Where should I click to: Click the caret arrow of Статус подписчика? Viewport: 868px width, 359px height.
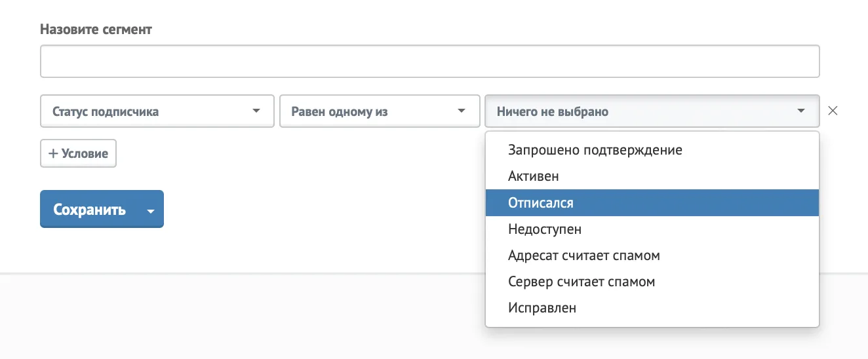(x=256, y=111)
